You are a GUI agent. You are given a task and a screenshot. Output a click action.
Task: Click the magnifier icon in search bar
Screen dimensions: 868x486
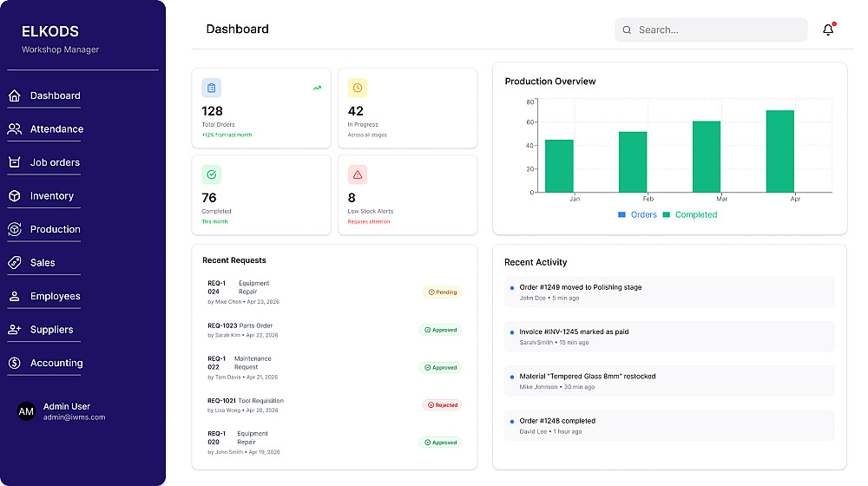627,30
